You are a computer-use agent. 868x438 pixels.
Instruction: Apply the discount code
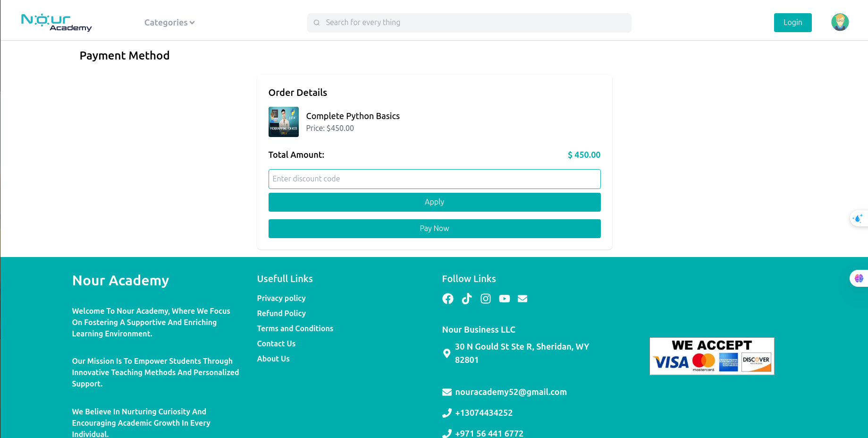[x=434, y=202]
